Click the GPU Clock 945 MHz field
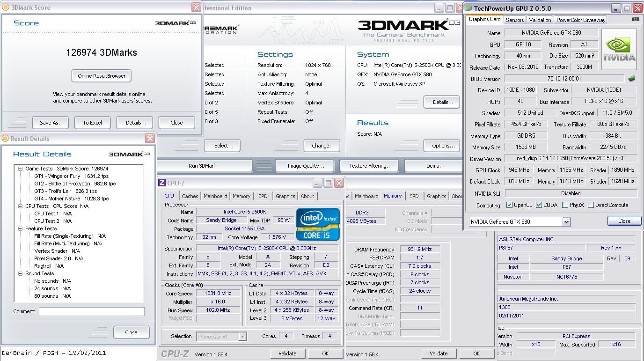This screenshot has width=644, height=361. pyautogui.click(x=520, y=170)
